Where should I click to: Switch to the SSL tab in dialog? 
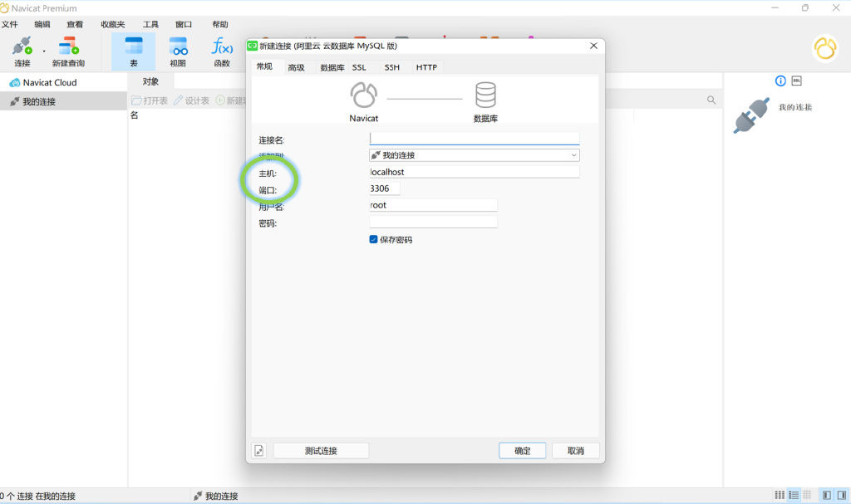click(x=359, y=67)
